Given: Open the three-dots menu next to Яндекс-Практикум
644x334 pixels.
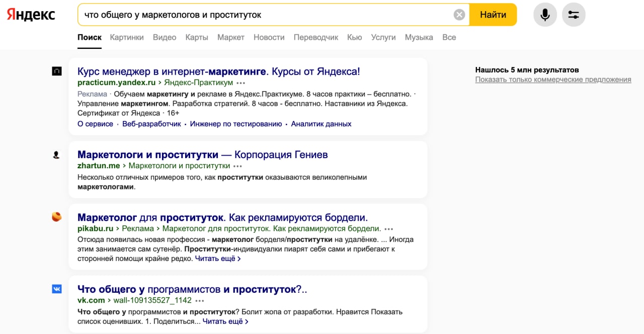Looking at the screenshot, I should [240, 83].
